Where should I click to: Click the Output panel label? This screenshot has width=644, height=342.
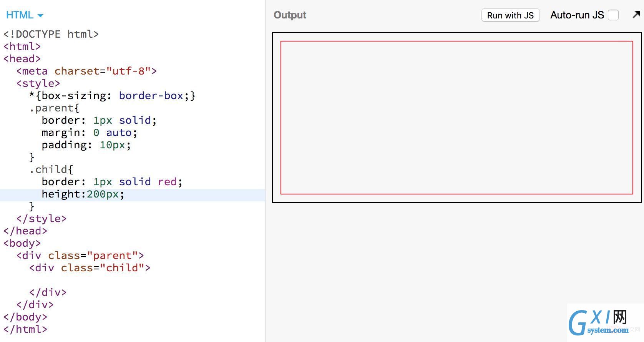coord(290,15)
